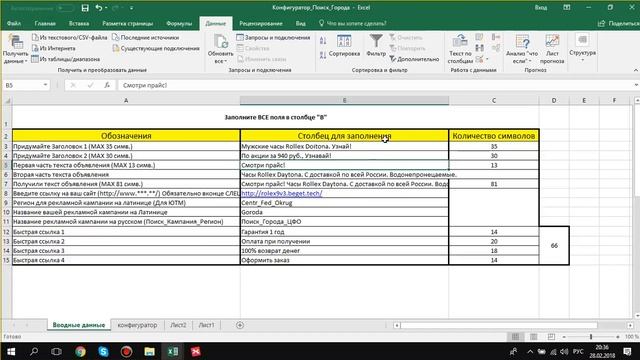
Task: Switch to the конфигуратор sheet tab
Action: tap(137, 325)
